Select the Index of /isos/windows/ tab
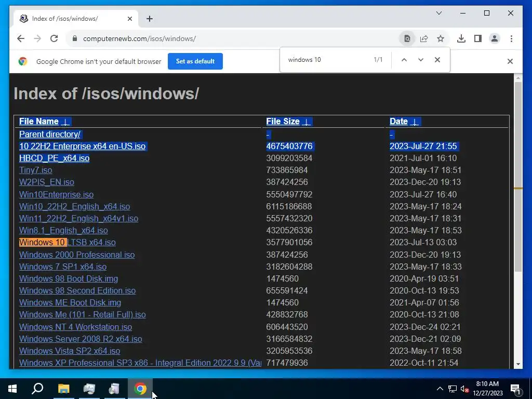The image size is (532, 399). [x=76, y=19]
